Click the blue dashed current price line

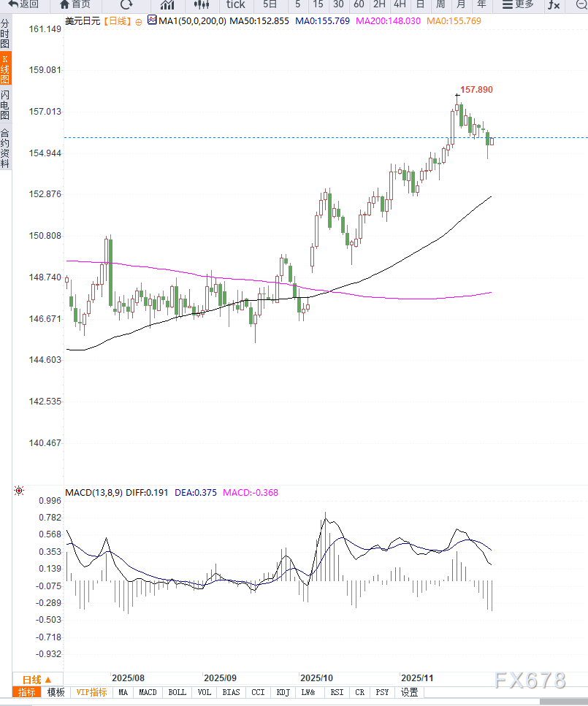(x=292, y=137)
